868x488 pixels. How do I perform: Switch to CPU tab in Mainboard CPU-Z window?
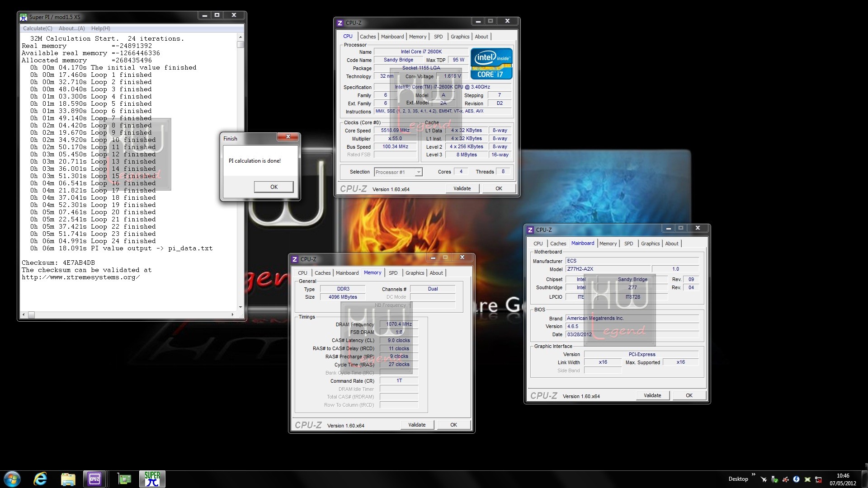tap(538, 244)
